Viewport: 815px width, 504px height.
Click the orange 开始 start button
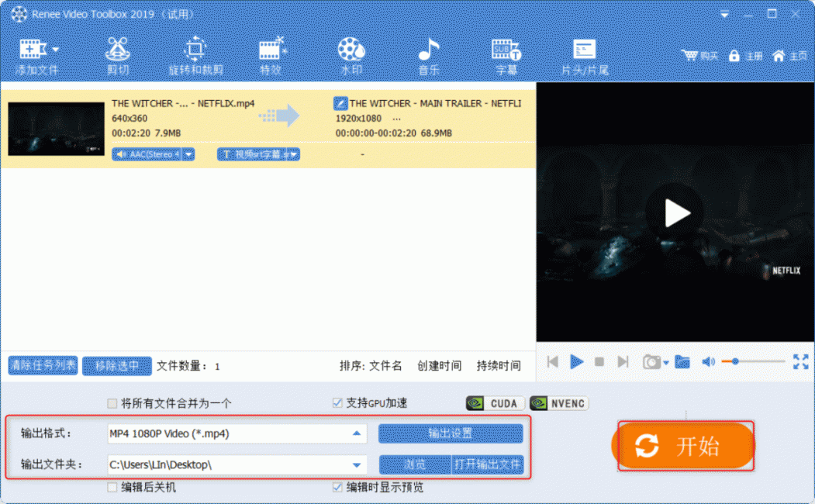click(683, 446)
